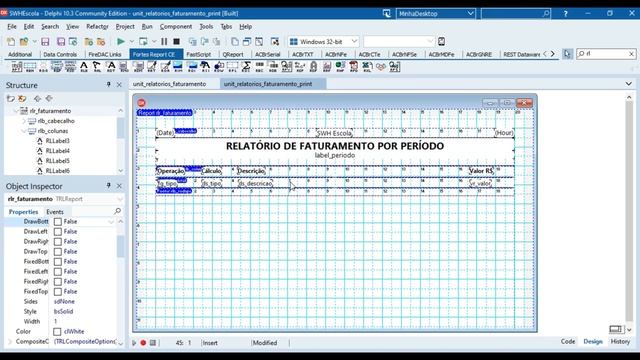Viewport: 640px width, 360px height.
Task: Open the DrawBottom value dropdown arrow
Action: pyautogui.click(x=111, y=222)
